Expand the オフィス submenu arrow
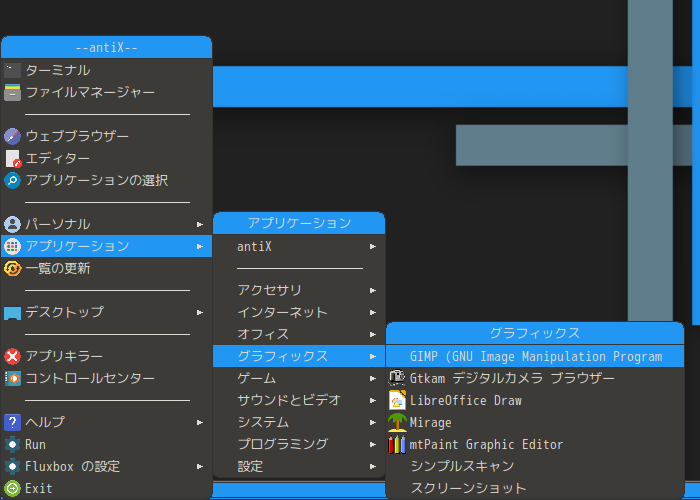Screen dimensions: 700x500 [x=373, y=334]
